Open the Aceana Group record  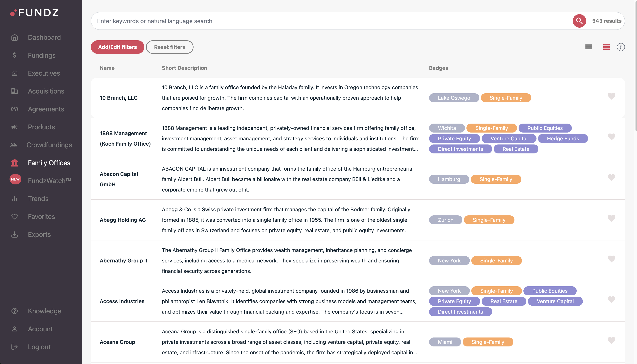coord(117,342)
